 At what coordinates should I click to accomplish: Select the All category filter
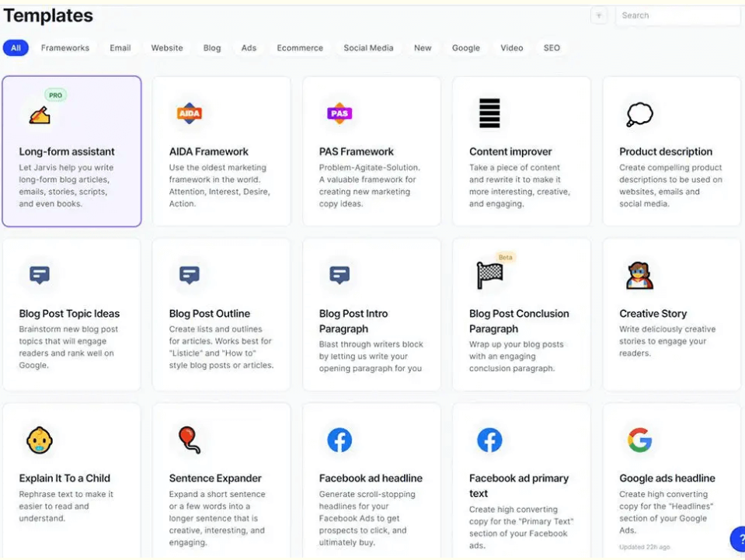[16, 48]
